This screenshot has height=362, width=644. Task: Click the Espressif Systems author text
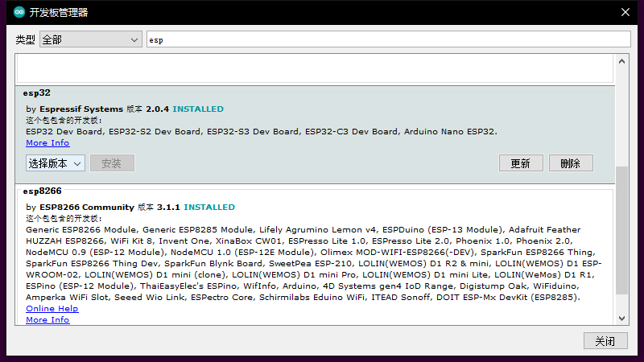(81, 109)
